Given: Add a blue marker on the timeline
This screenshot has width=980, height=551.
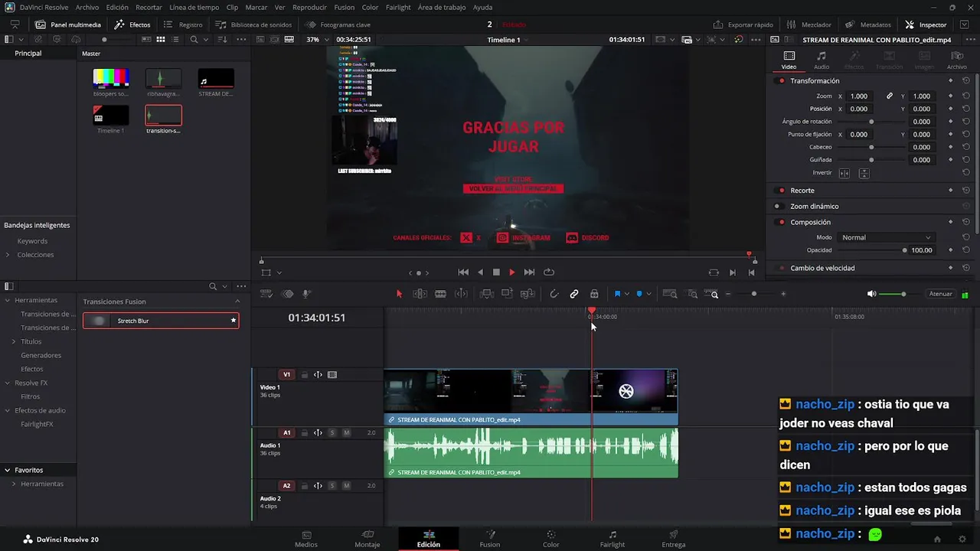Looking at the screenshot, I should [639, 294].
